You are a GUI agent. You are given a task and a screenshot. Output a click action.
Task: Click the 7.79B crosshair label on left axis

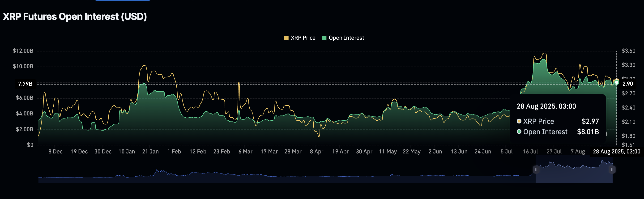[25, 84]
